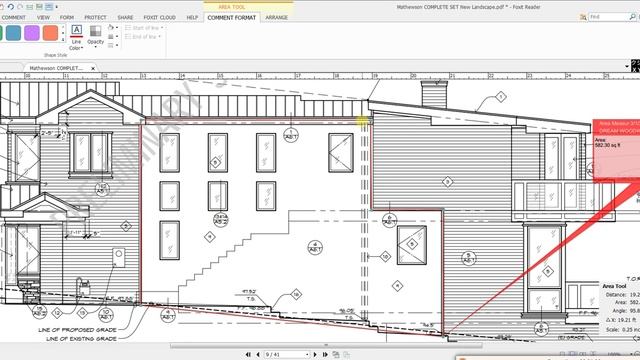Open the quick access toolbar customize arrow
This screenshot has width=640, height=360.
56,7
